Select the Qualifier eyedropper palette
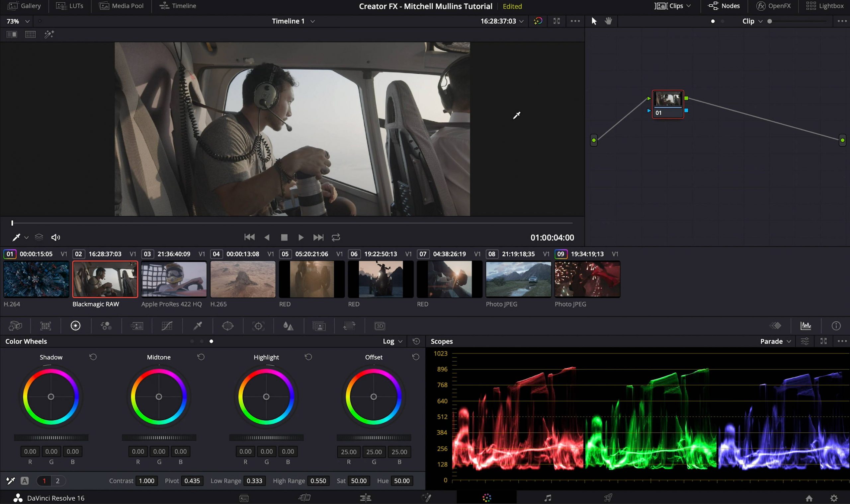 point(198,326)
